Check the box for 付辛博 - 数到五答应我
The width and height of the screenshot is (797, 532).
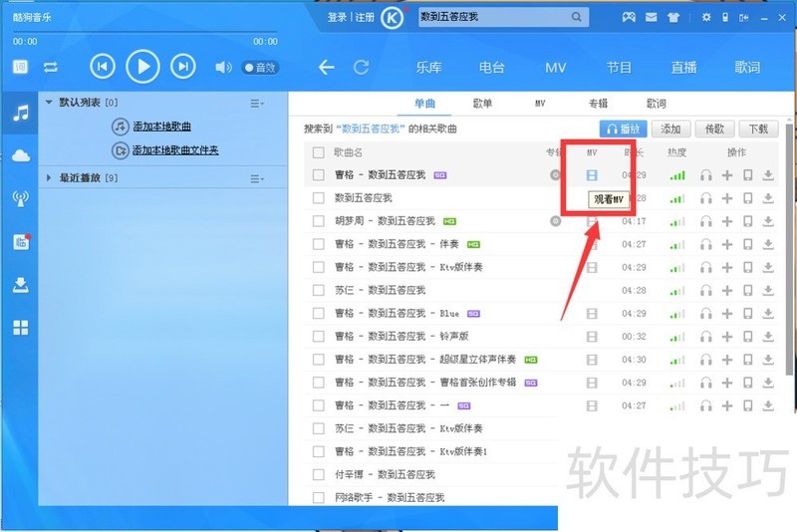tap(318, 474)
